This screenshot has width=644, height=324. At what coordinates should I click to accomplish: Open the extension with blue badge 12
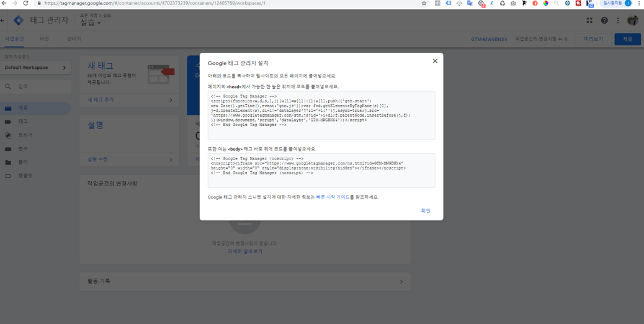click(590, 4)
